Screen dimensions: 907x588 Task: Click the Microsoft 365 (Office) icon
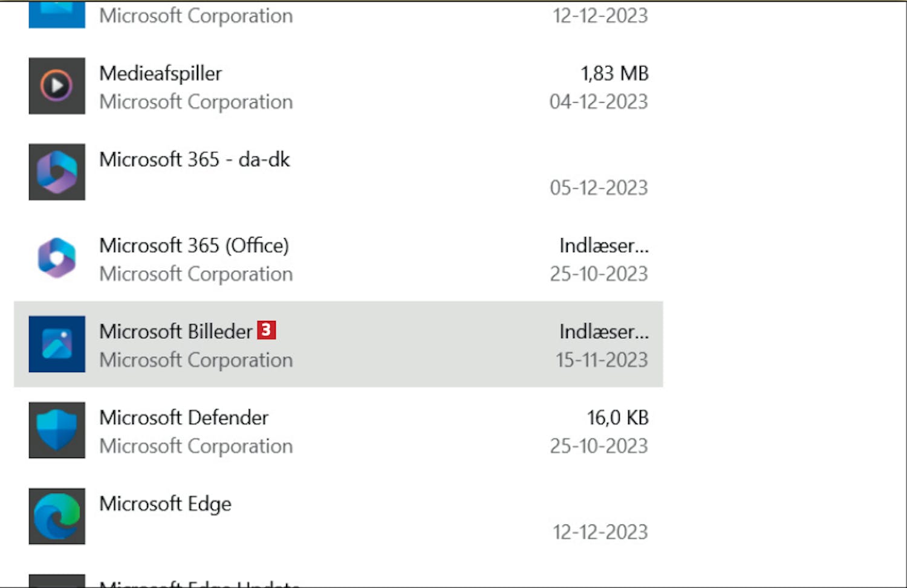(57, 258)
